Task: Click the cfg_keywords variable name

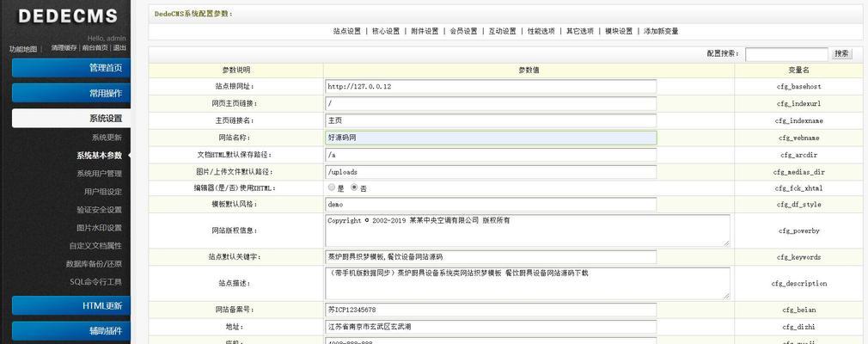Action: coord(798,257)
